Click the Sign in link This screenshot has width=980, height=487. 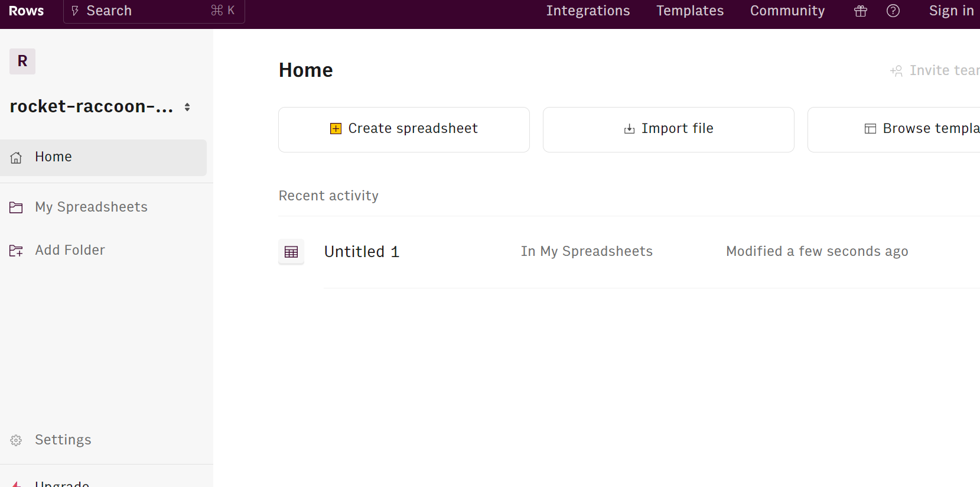tap(951, 11)
